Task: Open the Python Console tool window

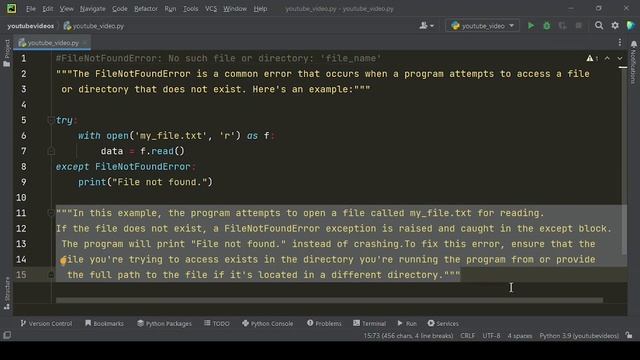Action: coord(267,323)
